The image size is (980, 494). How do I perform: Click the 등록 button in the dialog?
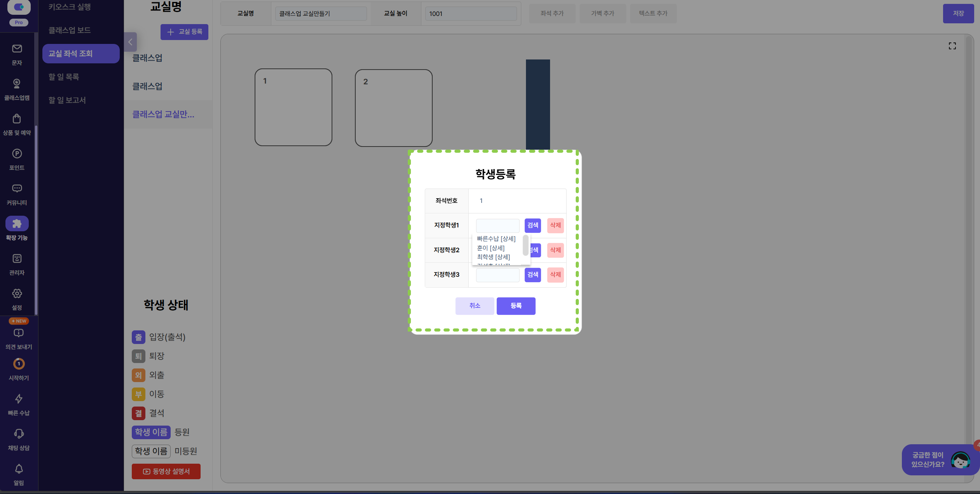[x=516, y=306]
